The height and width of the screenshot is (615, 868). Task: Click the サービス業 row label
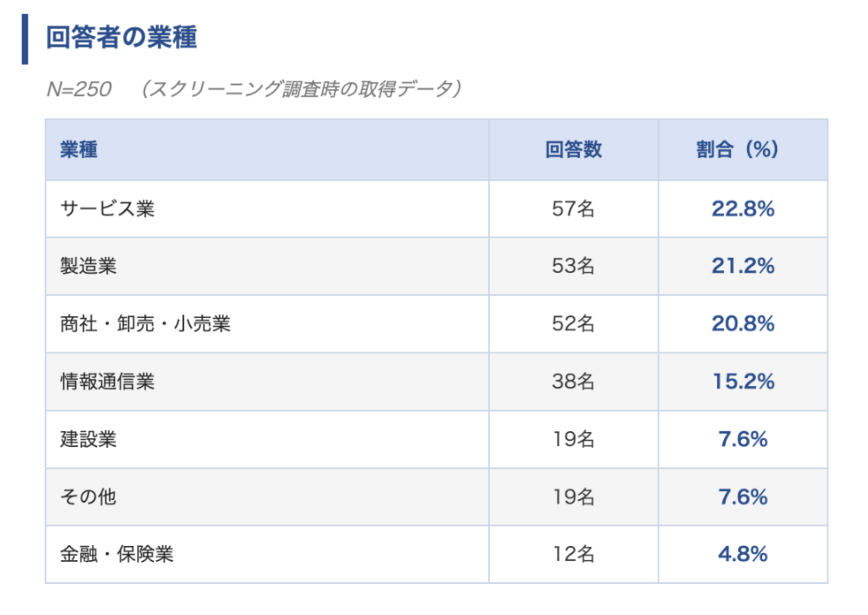[107, 209]
